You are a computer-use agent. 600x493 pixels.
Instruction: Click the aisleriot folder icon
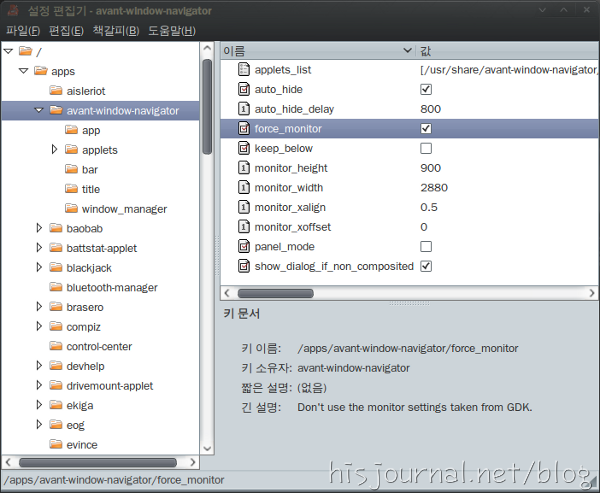[x=56, y=90]
